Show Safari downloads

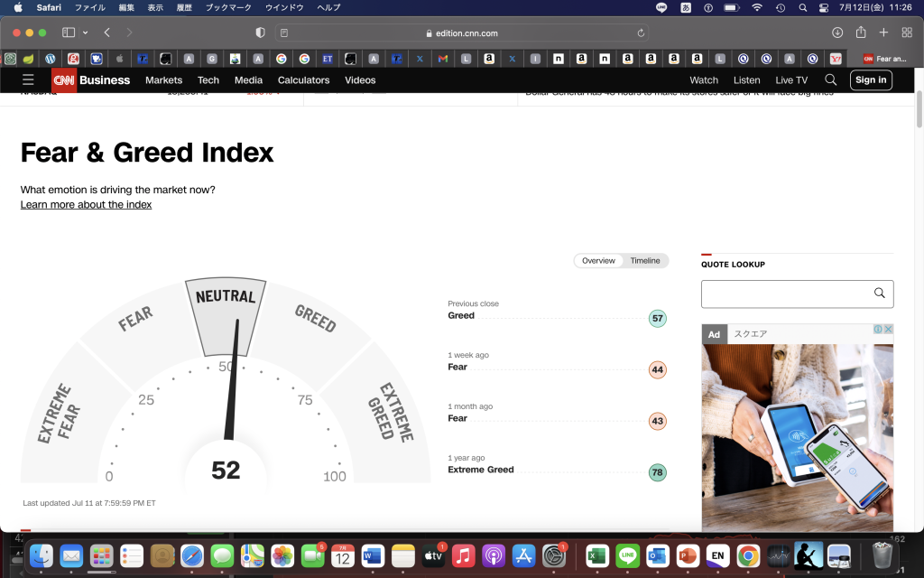pyautogui.click(x=837, y=33)
